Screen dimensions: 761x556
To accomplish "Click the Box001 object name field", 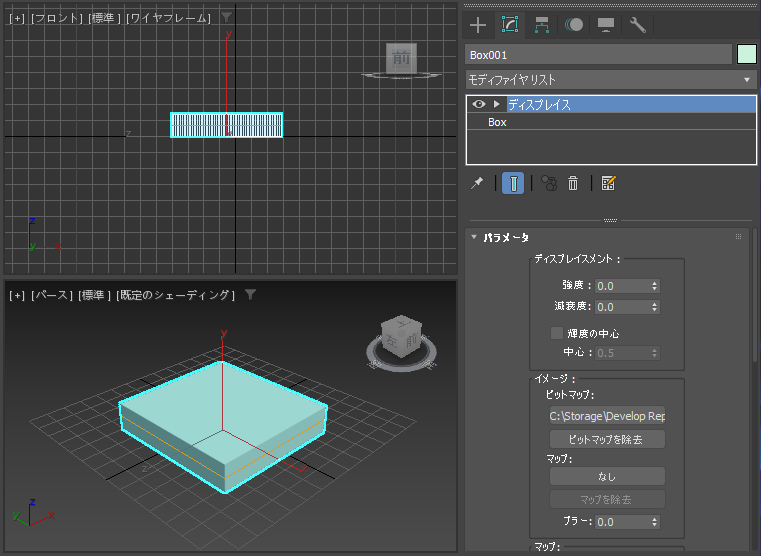I will [598, 55].
